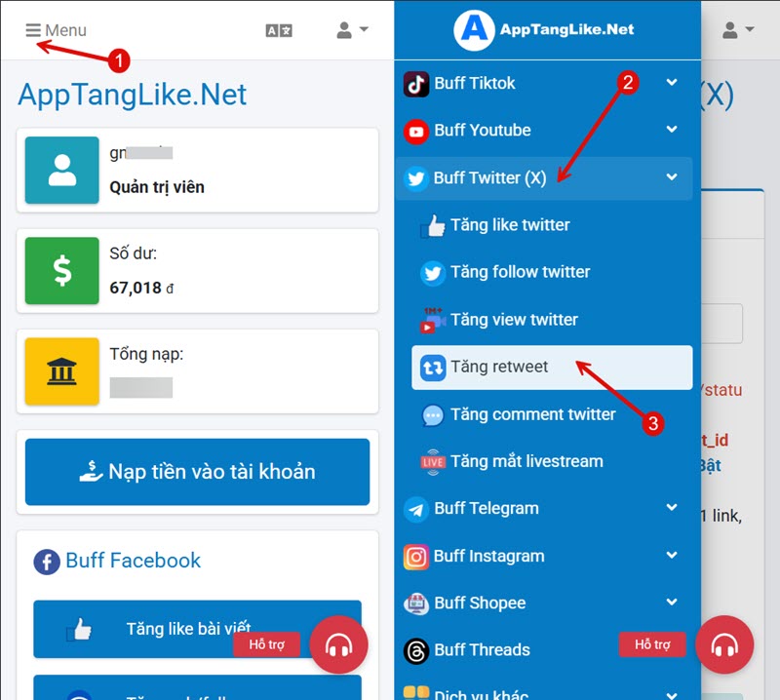The width and height of the screenshot is (780, 700).
Task: Open the Buff Facebook heading link
Action: point(133,561)
